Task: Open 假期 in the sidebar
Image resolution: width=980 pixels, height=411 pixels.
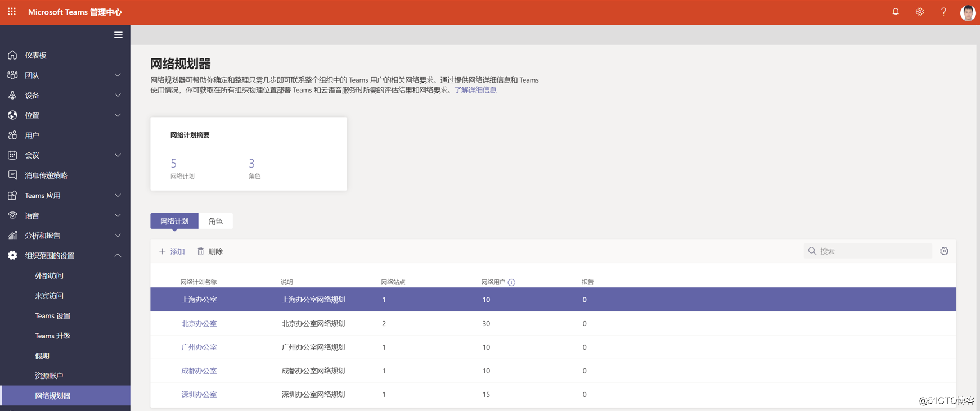Action: (42, 355)
